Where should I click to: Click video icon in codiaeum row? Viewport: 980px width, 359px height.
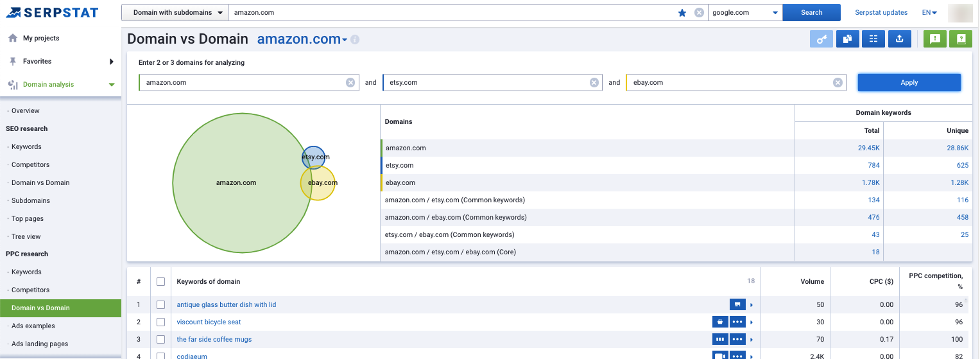click(720, 355)
